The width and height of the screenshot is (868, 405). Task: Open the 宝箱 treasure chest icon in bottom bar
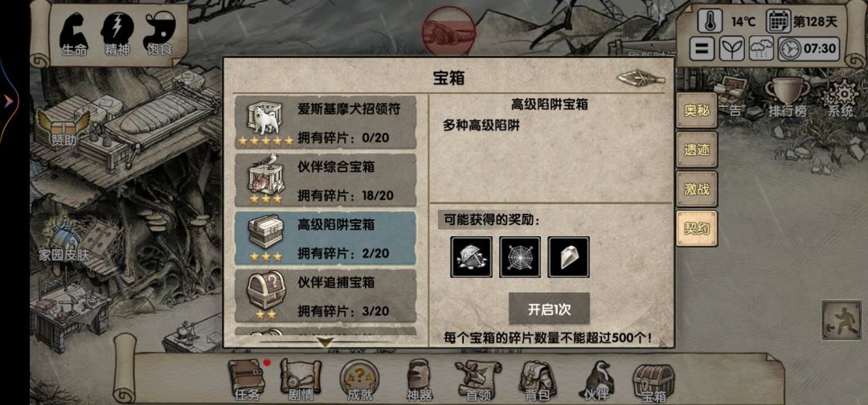(653, 382)
